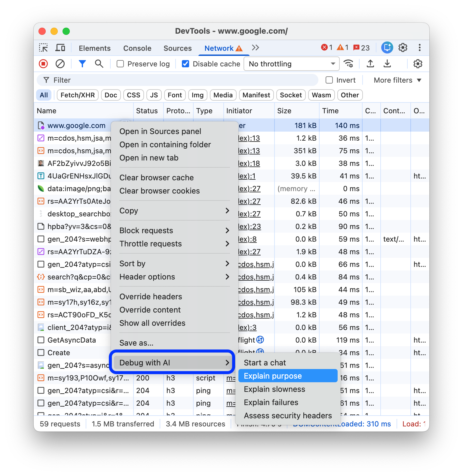Viewport: 463px width, 476px height.
Task: Select the Img filter button
Action: (x=198, y=95)
